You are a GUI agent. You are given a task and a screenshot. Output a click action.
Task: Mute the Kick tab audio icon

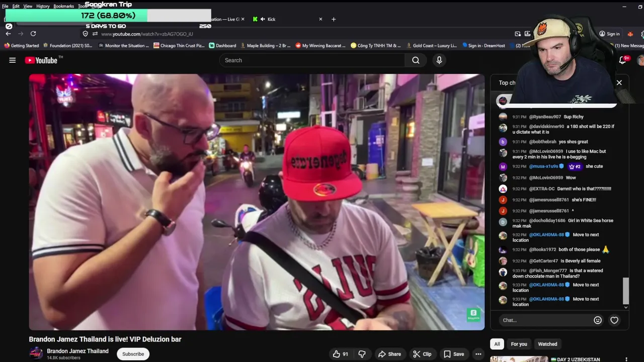263,19
